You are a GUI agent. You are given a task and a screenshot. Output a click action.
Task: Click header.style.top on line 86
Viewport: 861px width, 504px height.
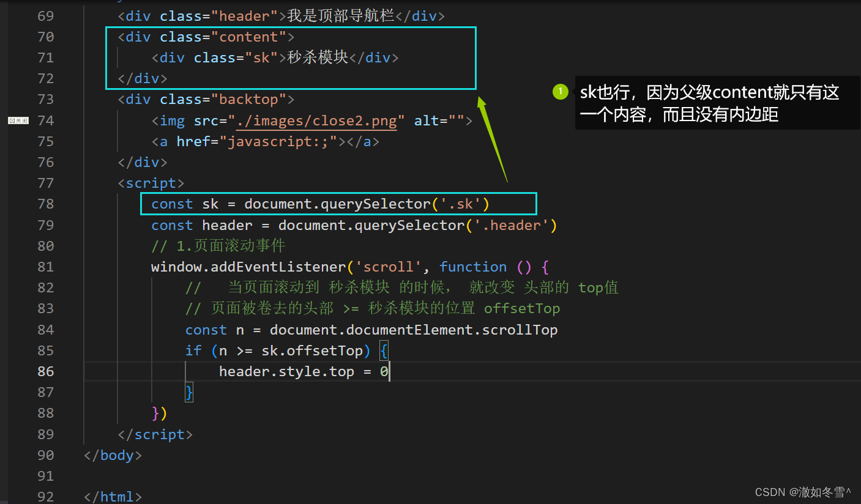point(286,371)
